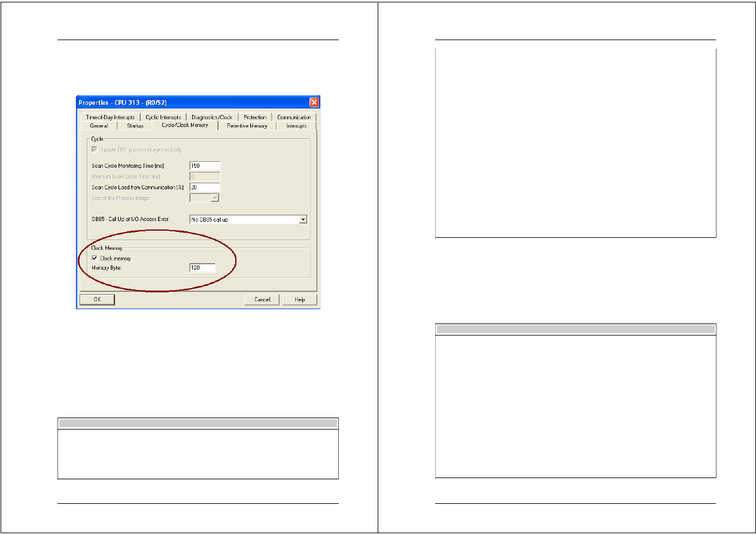756x535 pixels.
Task: Open Help from the dialog
Action: 300,300
